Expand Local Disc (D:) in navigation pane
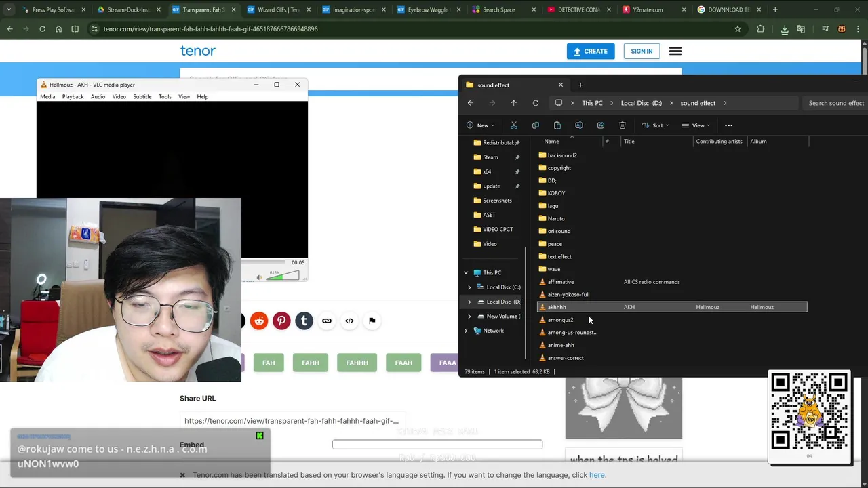The image size is (868, 488). 469,302
